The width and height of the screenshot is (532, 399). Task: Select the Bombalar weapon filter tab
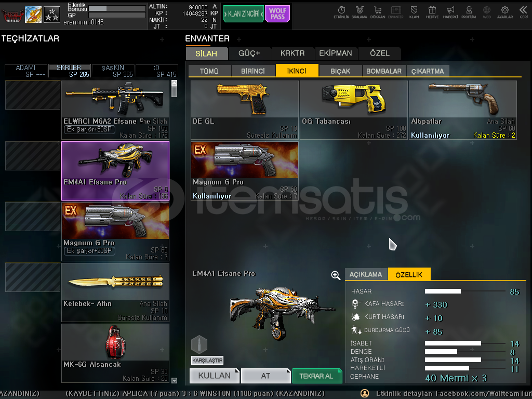pos(384,71)
